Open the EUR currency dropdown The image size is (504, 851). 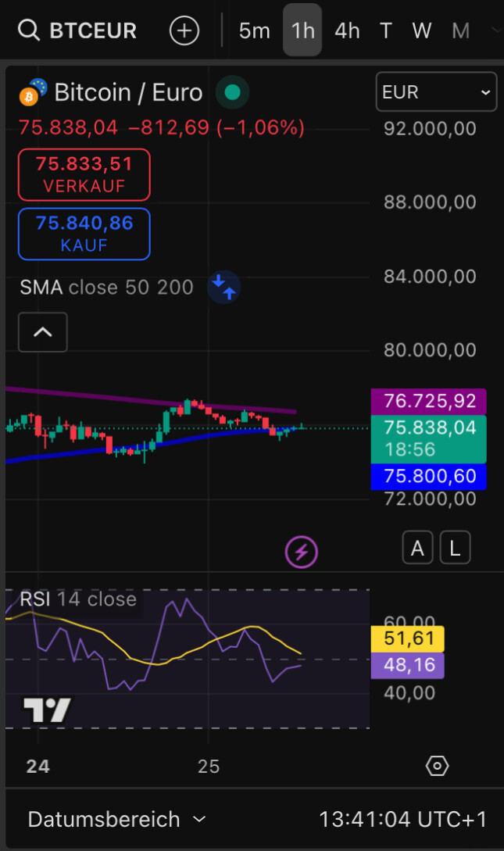coord(436,92)
